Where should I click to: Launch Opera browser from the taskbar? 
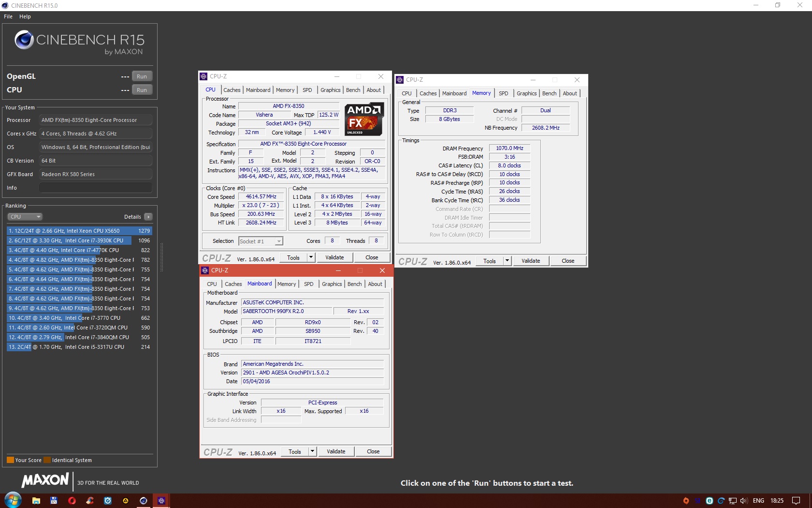click(72, 501)
